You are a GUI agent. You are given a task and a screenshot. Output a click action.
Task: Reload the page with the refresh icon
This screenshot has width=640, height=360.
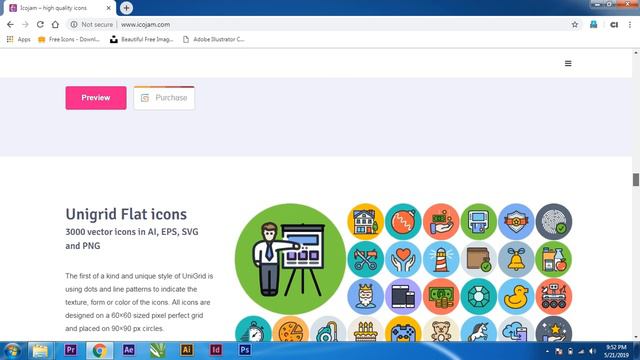pyautogui.click(x=40, y=24)
